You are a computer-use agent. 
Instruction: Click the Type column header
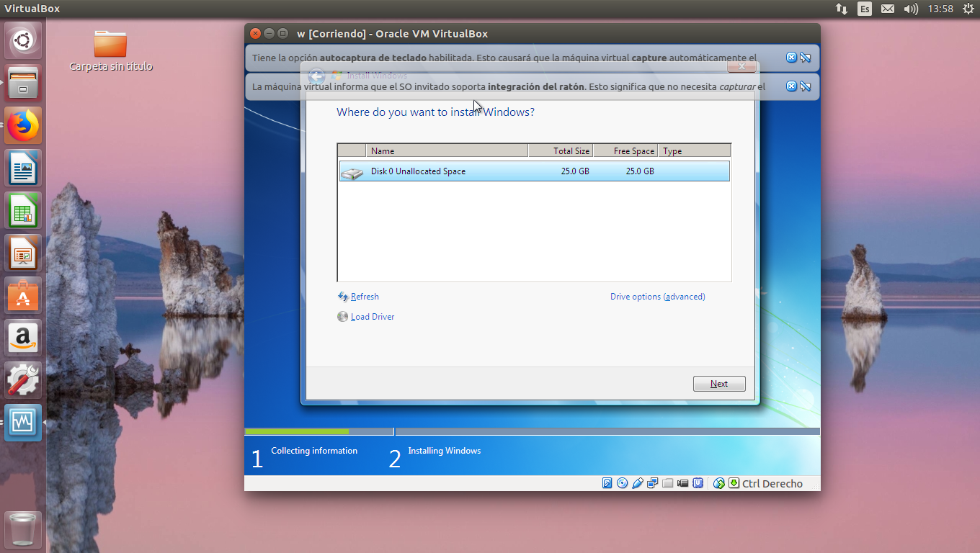pos(694,150)
